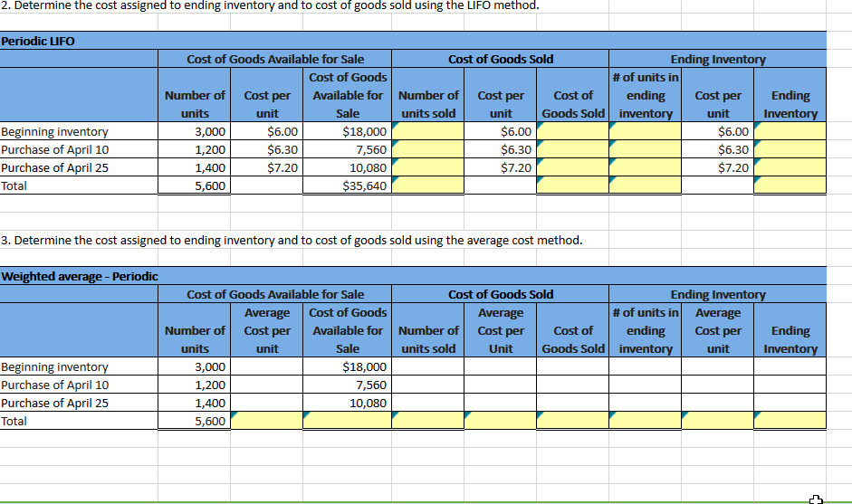The image size is (852, 504).
Task: Click the 'Weighted average - Periodic' title cell
Action: (x=413, y=276)
